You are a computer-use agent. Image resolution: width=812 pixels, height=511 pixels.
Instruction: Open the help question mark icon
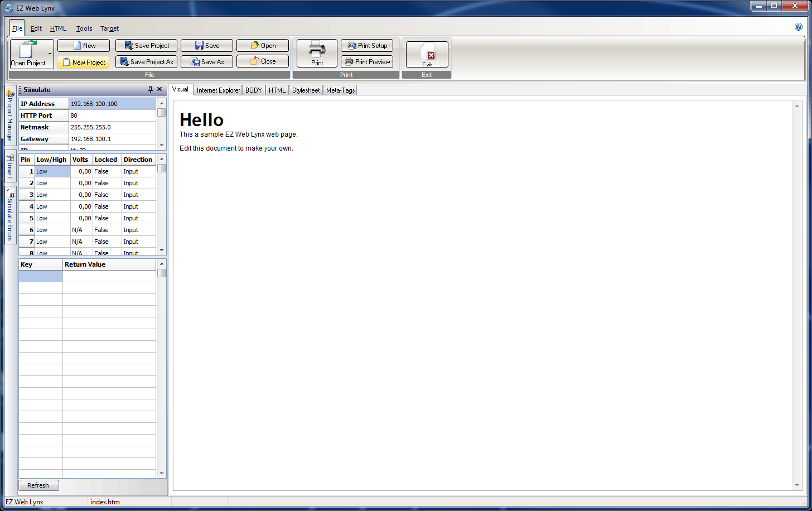tap(798, 27)
